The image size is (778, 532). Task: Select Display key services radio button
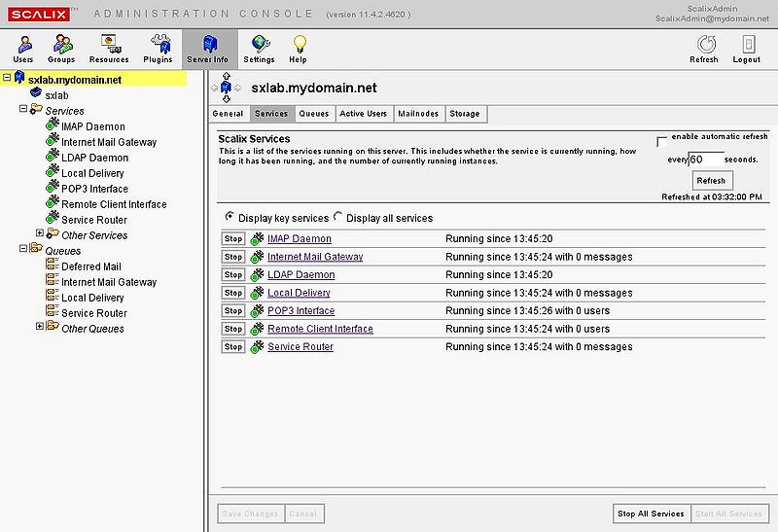[x=230, y=217]
